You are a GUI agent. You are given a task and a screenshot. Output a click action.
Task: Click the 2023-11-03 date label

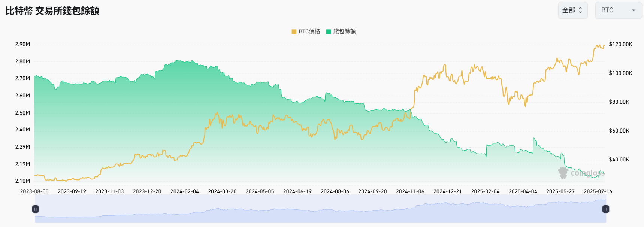109,191
